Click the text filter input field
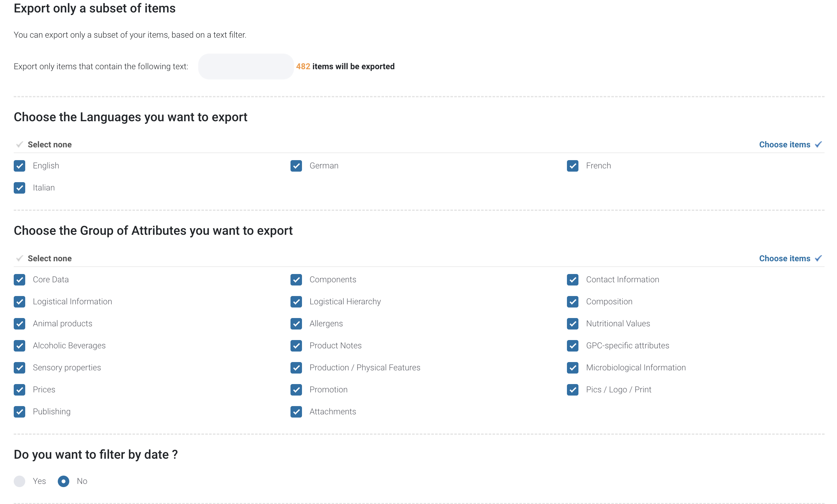The width and height of the screenshot is (837, 504). [245, 67]
